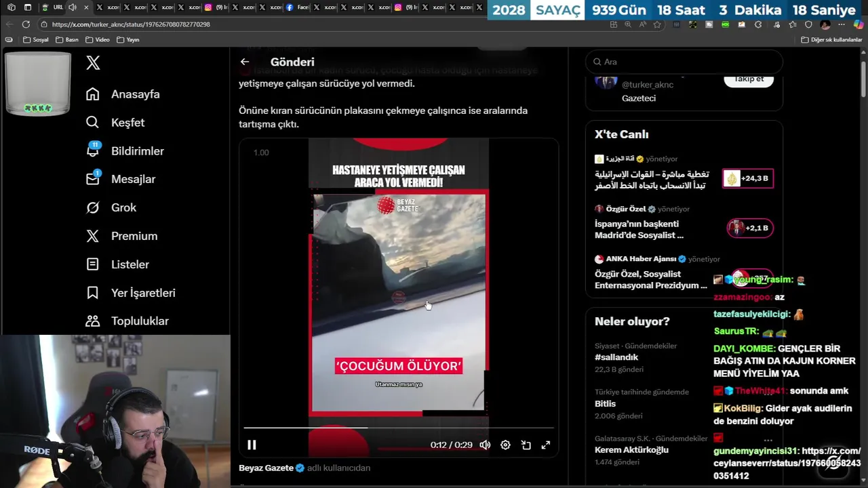Expand video to fullscreen

(546, 445)
